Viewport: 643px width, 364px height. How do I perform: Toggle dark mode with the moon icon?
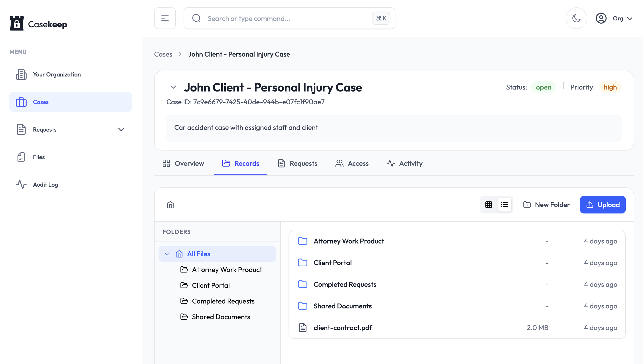(x=577, y=18)
